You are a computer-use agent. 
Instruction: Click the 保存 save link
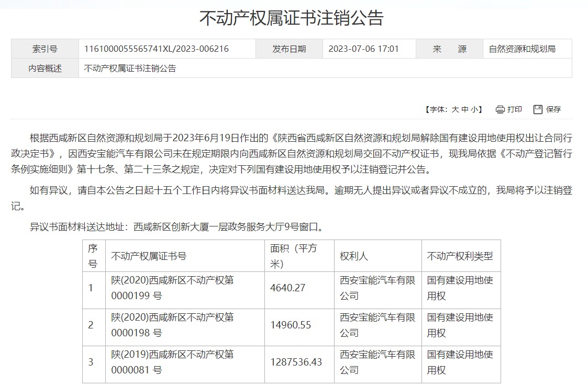[553, 109]
